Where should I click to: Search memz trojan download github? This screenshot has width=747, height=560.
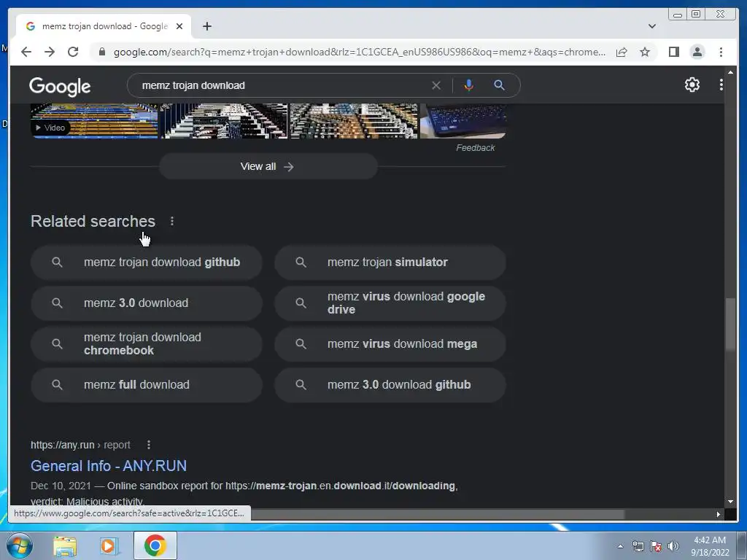coord(147,262)
